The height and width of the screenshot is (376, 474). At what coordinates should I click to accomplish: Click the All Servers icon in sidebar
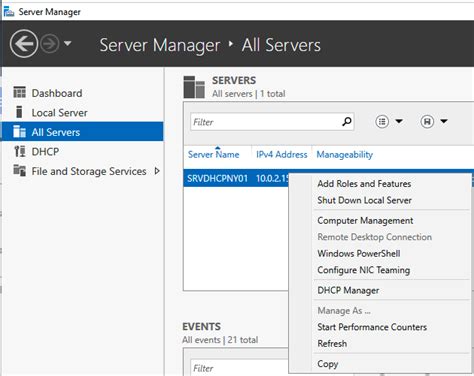coord(19,131)
